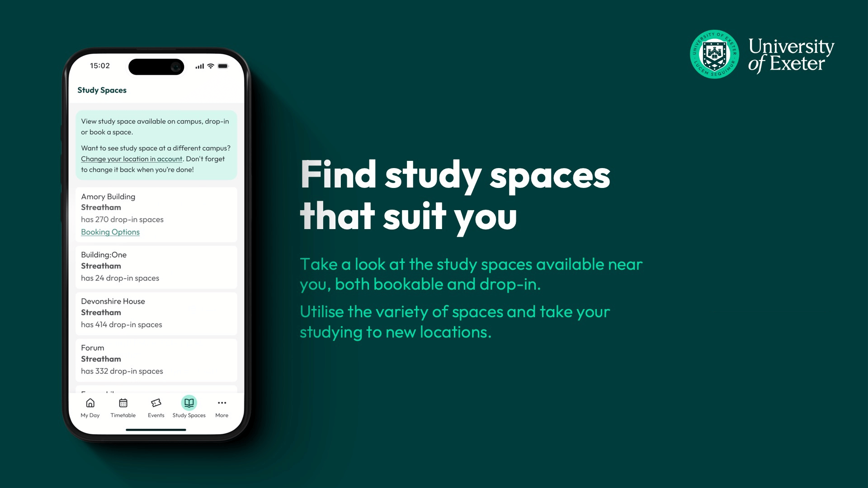Click Booking Options for Amory Building
This screenshot has height=488, width=868.
[x=110, y=232]
